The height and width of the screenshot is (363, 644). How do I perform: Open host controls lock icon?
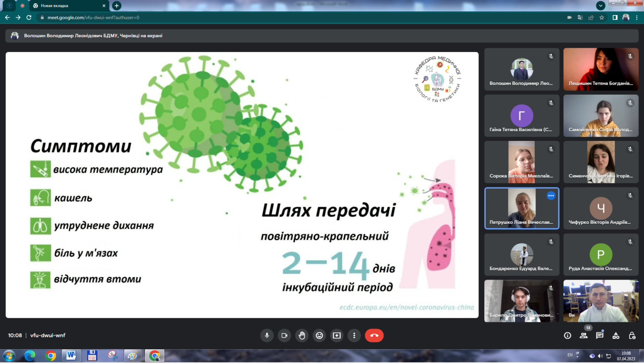[632, 335]
